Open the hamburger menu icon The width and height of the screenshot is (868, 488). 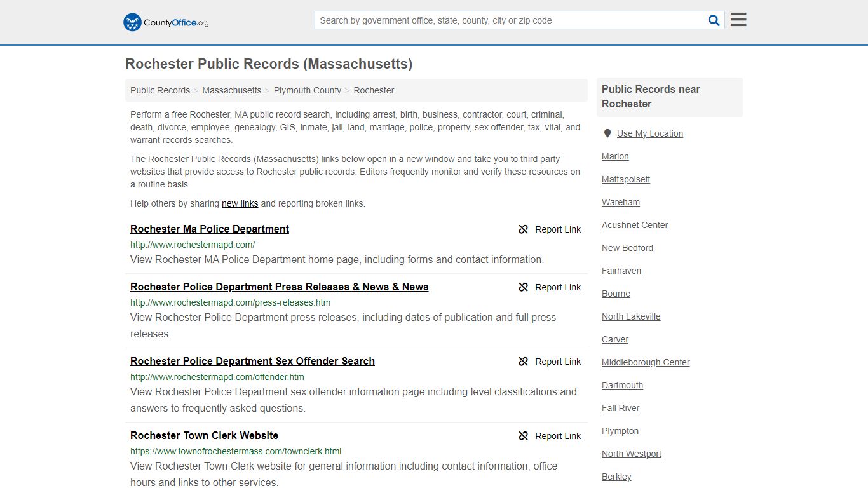tap(738, 20)
